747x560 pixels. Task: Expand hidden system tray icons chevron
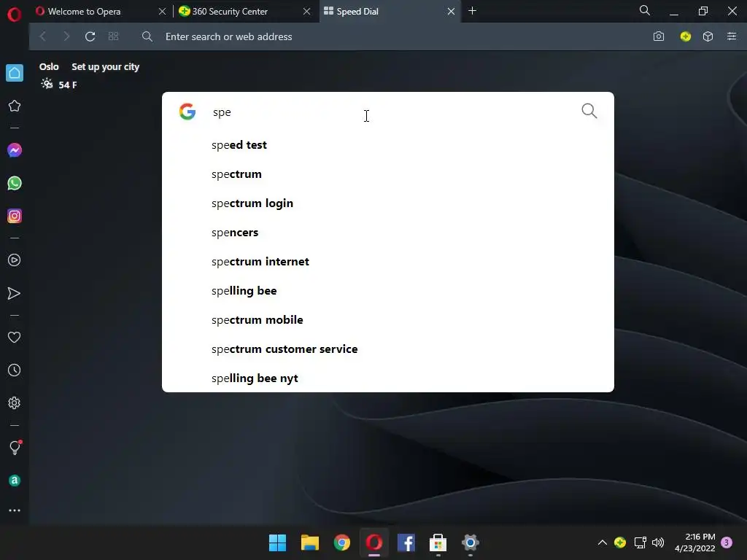coord(602,542)
